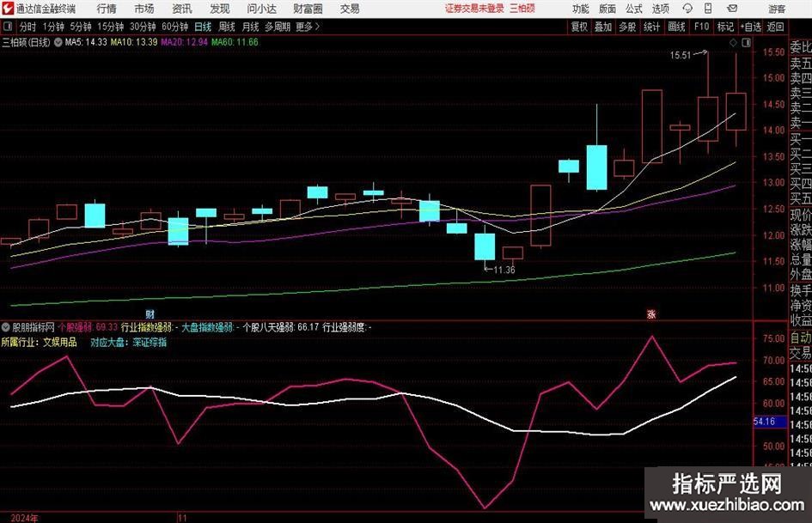Click the 统计 statistics button
The image size is (812, 523).
(651, 27)
